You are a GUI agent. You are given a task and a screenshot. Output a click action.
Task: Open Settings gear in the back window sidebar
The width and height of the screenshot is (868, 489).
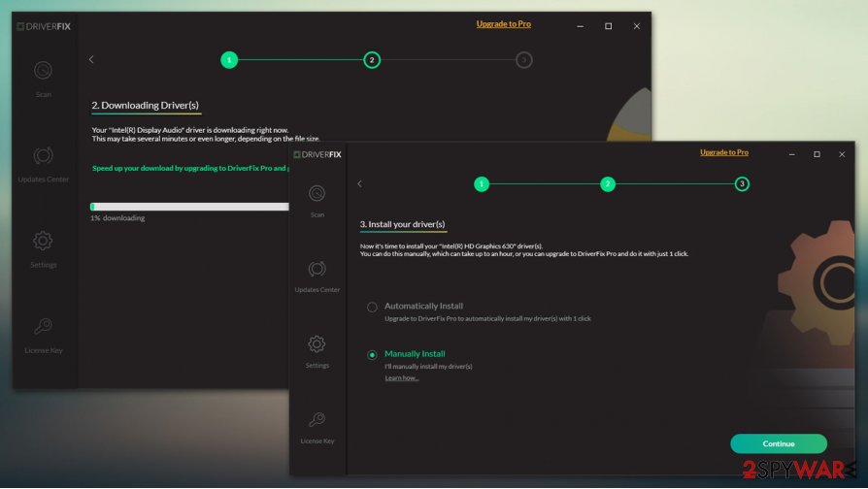(x=43, y=249)
